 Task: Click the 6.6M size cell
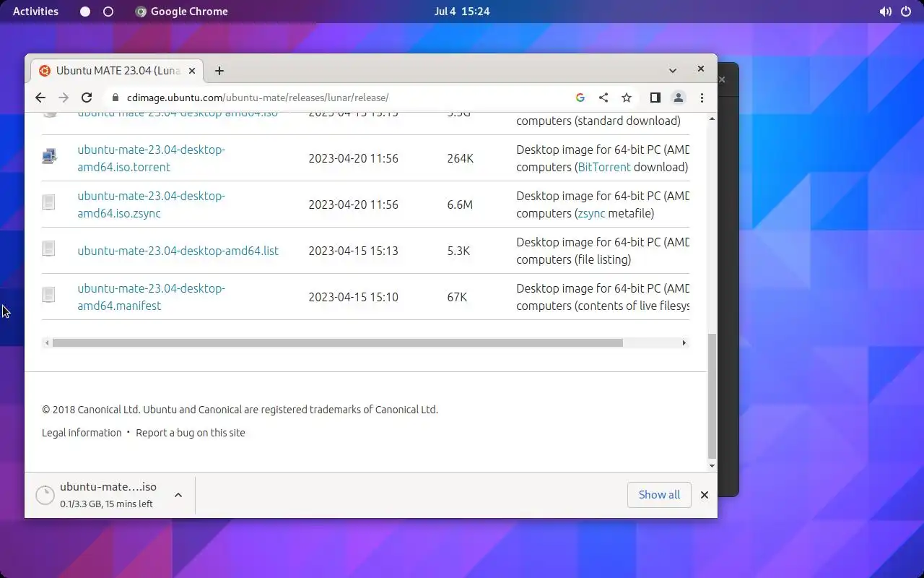pyautogui.click(x=460, y=204)
